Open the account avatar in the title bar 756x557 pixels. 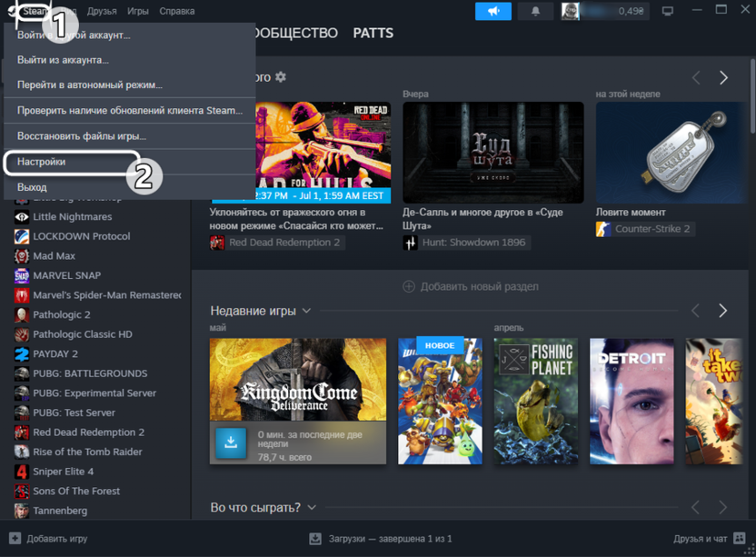571,11
